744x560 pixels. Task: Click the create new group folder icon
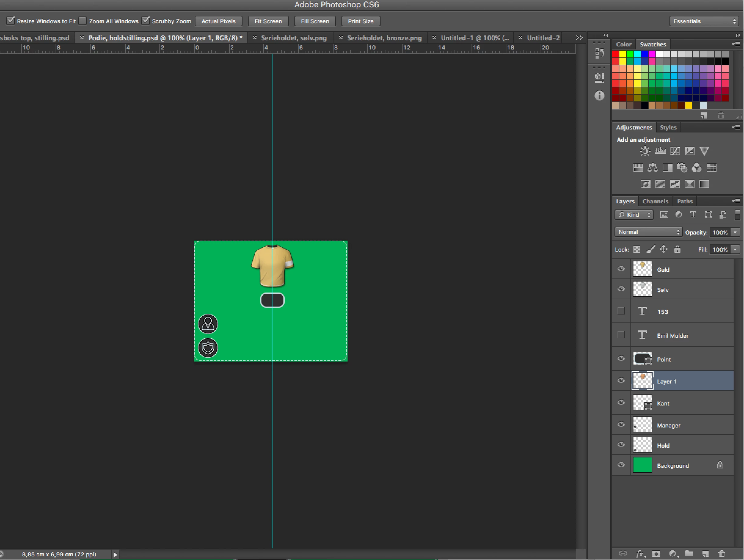click(689, 553)
